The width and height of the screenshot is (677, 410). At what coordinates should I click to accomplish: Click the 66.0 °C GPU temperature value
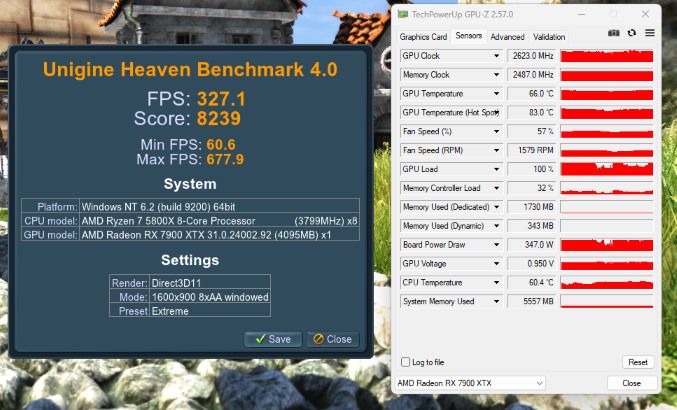click(x=531, y=94)
